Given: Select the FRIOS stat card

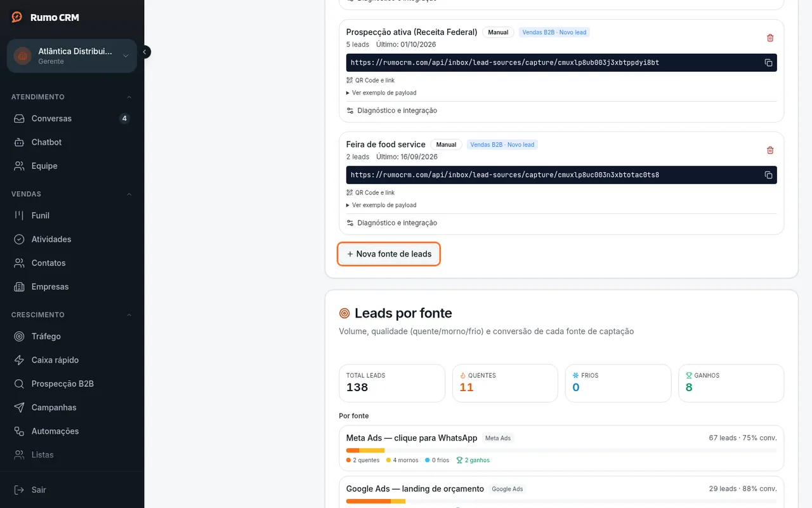Looking at the screenshot, I should click(x=618, y=383).
